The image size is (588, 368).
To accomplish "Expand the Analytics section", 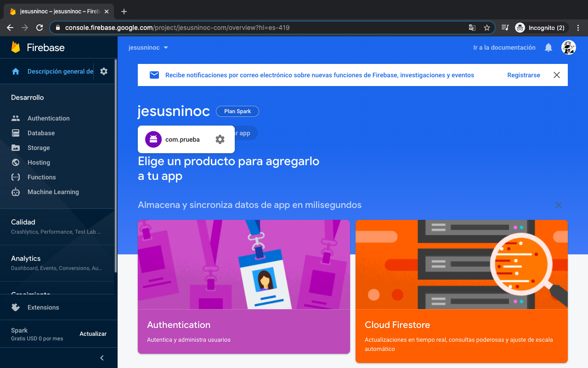I will [57, 263].
